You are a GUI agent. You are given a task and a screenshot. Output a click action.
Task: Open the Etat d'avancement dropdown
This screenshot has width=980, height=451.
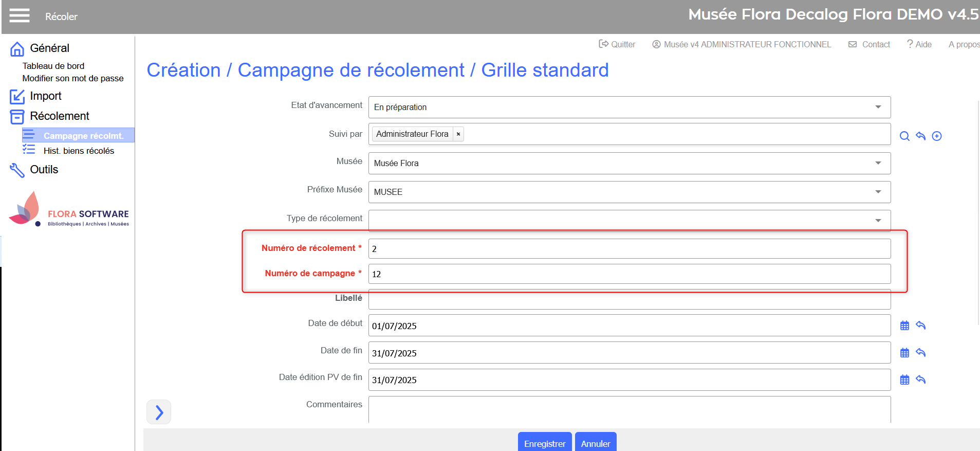629,107
